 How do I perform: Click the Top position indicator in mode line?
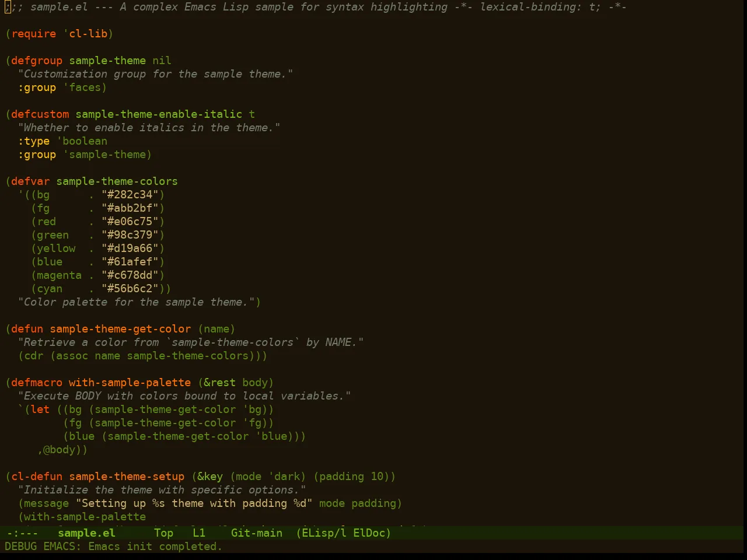[x=163, y=533]
